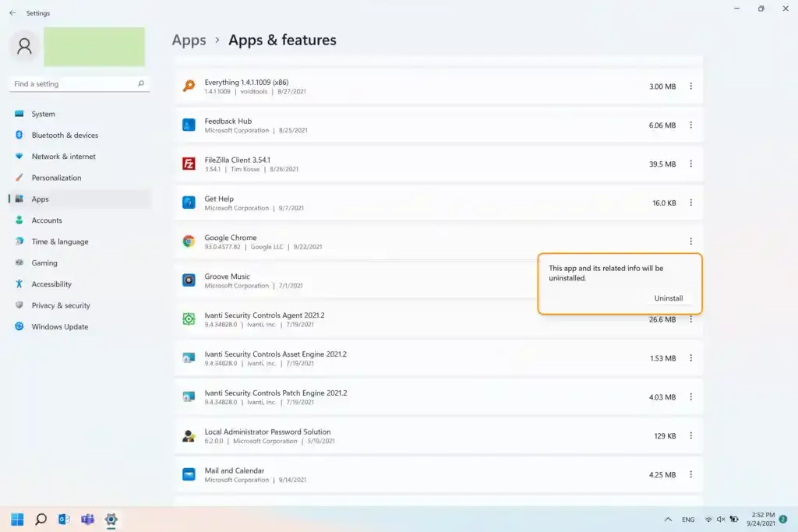Click the Get Help 16.0 KB size
This screenshot has height=532, width=798.
664,203
